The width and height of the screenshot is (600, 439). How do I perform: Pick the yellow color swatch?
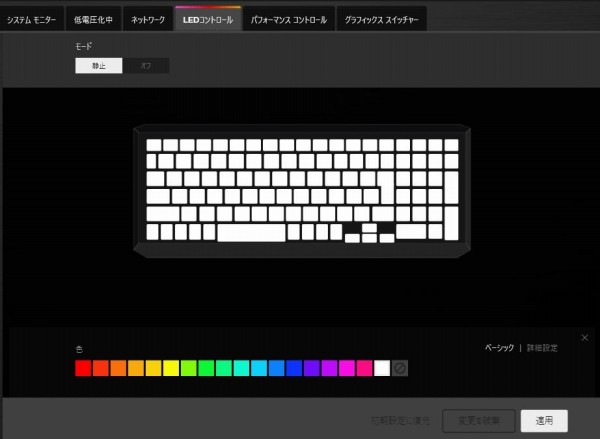coord(171,369)
